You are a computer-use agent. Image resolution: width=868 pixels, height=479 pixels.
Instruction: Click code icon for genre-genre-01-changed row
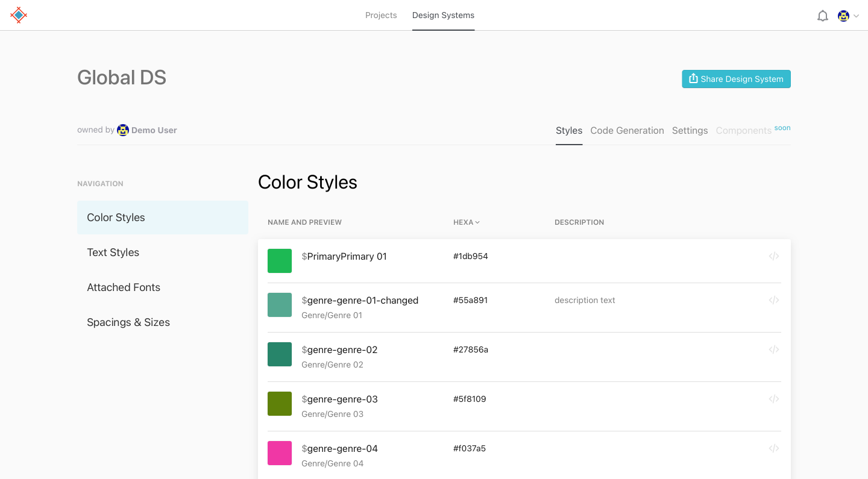click(774, 300)
